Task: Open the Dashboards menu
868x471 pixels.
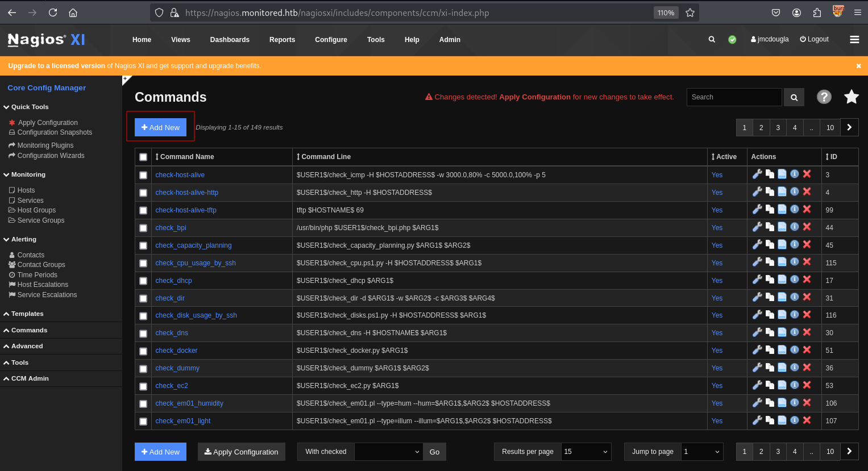Action: point(230,40)
